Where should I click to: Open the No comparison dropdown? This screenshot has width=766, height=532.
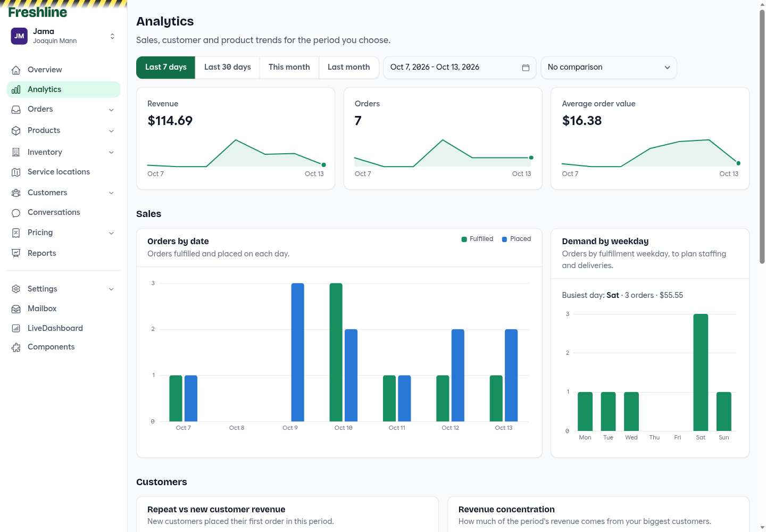point(609,68)
